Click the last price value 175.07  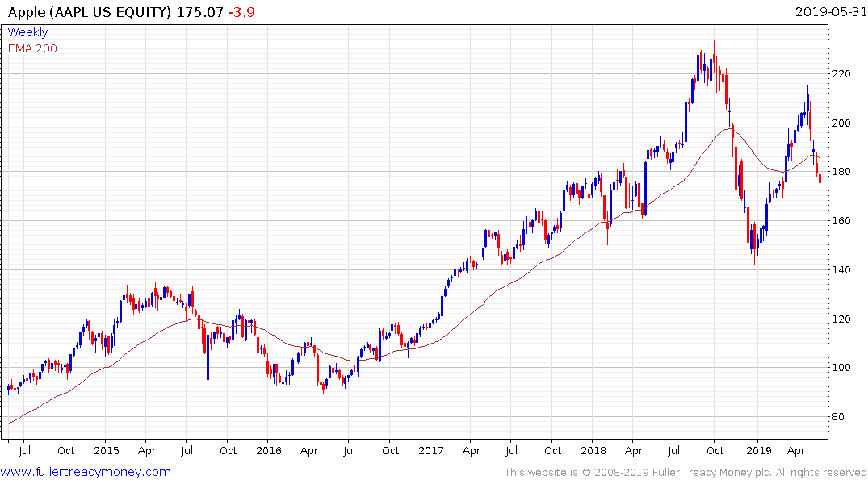pyautogui.click(x=199, y=12)
